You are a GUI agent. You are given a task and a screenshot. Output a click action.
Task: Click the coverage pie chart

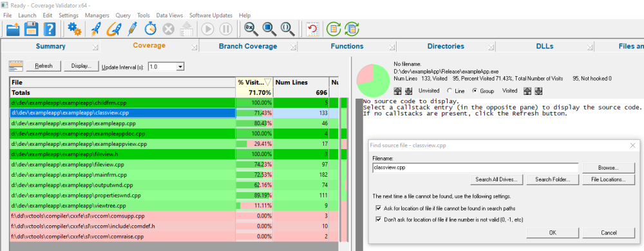[373, 81]
